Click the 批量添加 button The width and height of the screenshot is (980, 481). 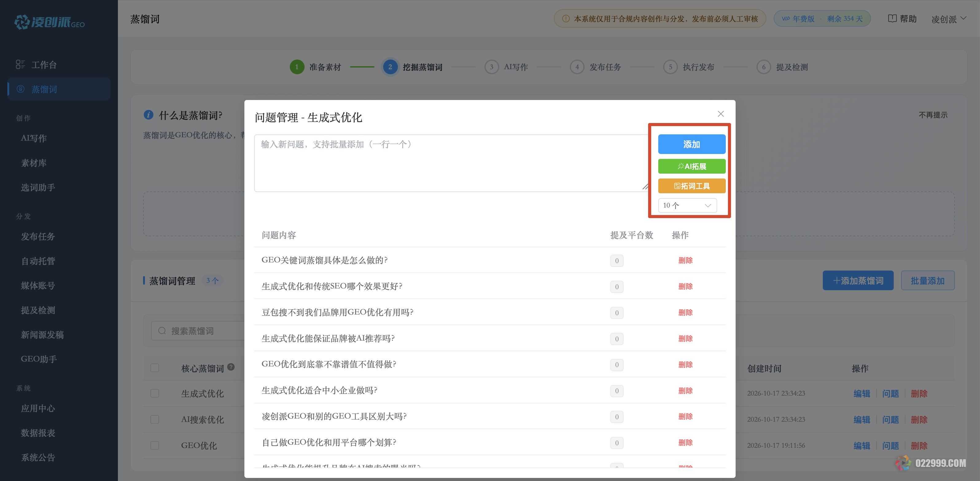(927, 281)
